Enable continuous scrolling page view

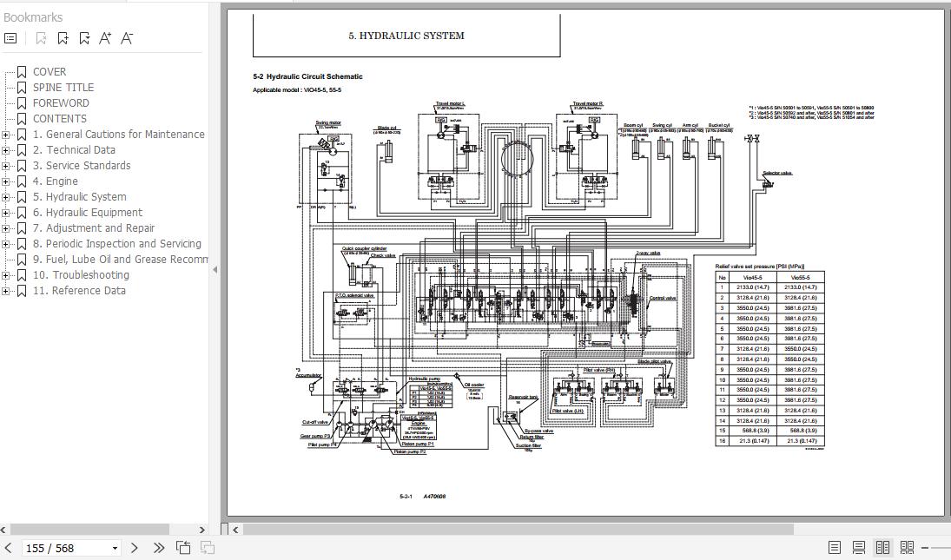[x=858, y=548]
